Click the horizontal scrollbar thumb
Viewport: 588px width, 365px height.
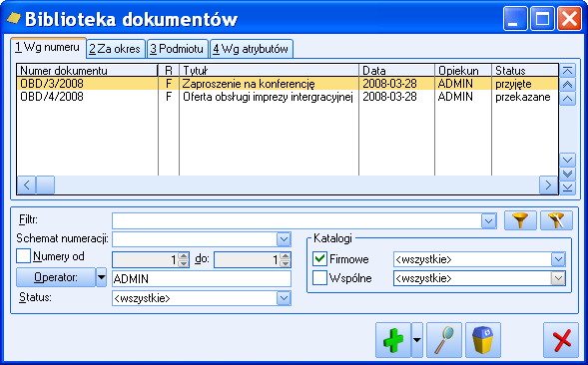pos(45,184)
